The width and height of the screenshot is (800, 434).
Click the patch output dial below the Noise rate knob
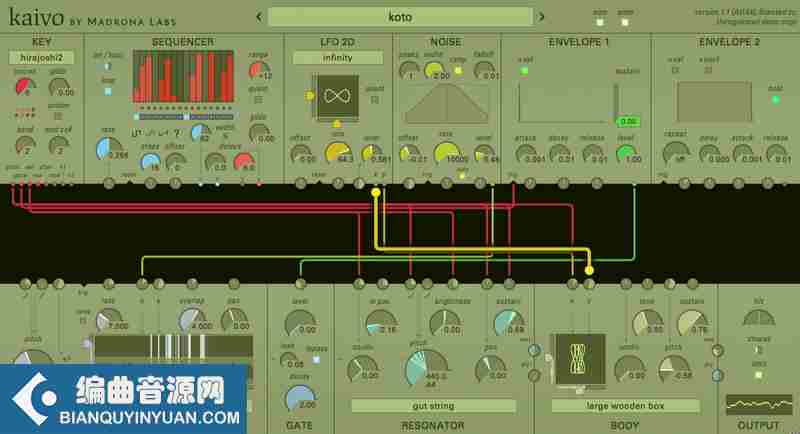(446, 184)
